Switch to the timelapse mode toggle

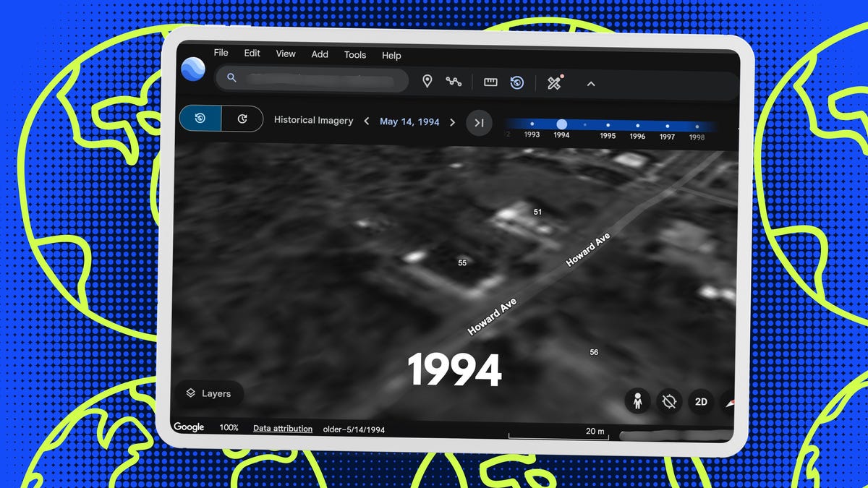point(242,119)
